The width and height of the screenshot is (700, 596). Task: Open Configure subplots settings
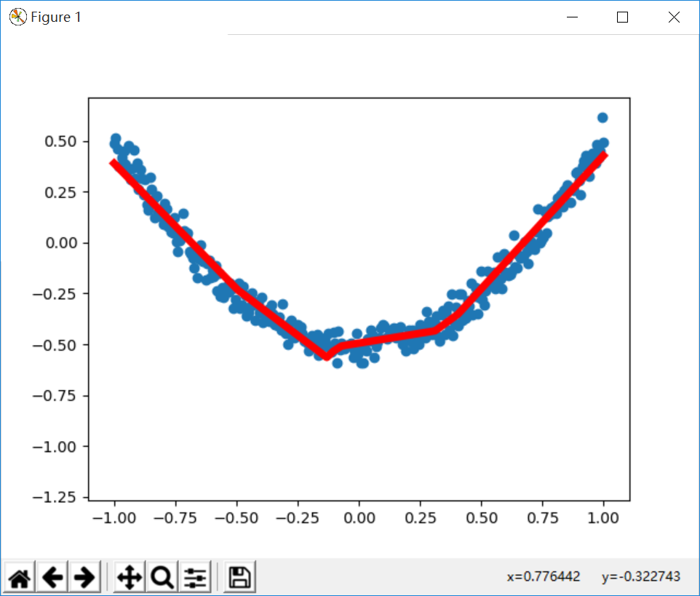pos(194,577)
